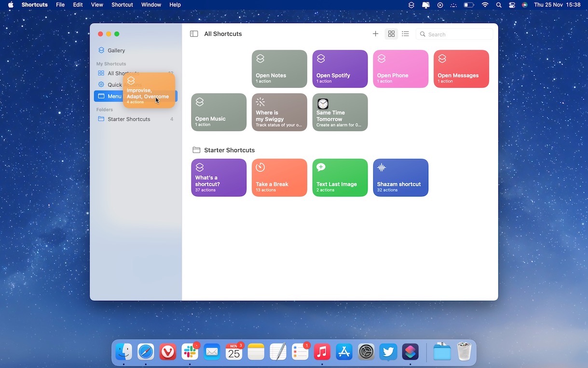The width and height of the screenshot is (588, 368).
Task: Click the spinner icon on Where is my Swiggy
Action: tap(260, 102)
